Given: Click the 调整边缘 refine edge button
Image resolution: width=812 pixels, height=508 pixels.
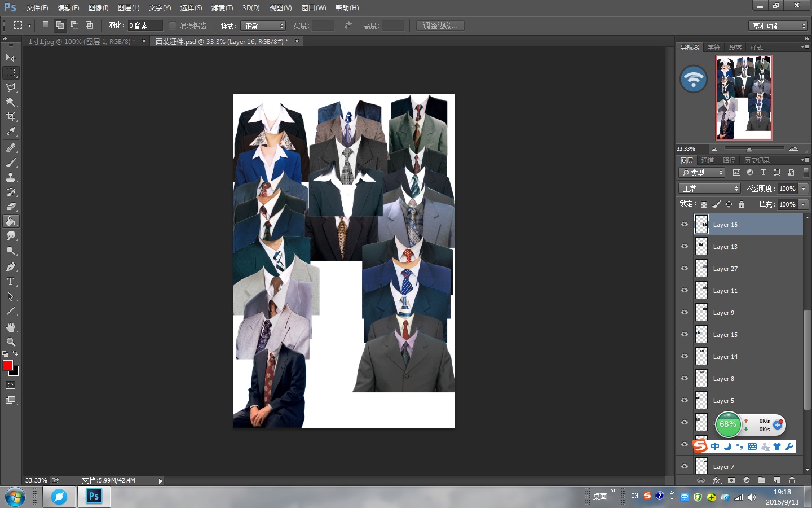Looking at the screenshot, I should (440, 25).
